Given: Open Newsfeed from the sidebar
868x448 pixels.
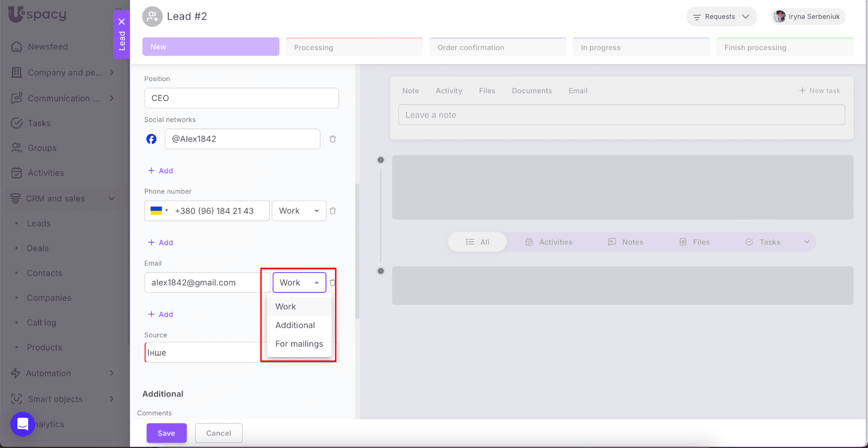Looking at the screenshot, I should tap(48, 47).
